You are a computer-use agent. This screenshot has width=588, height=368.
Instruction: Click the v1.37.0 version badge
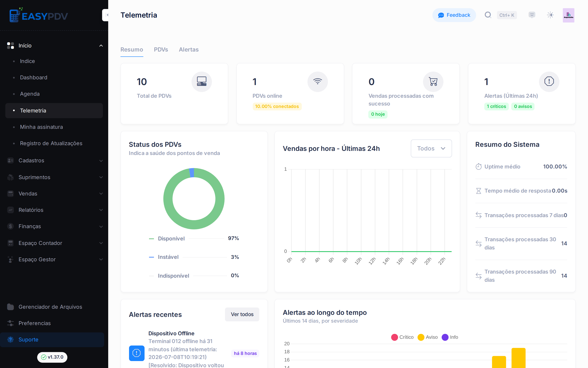tap(52, 357)
